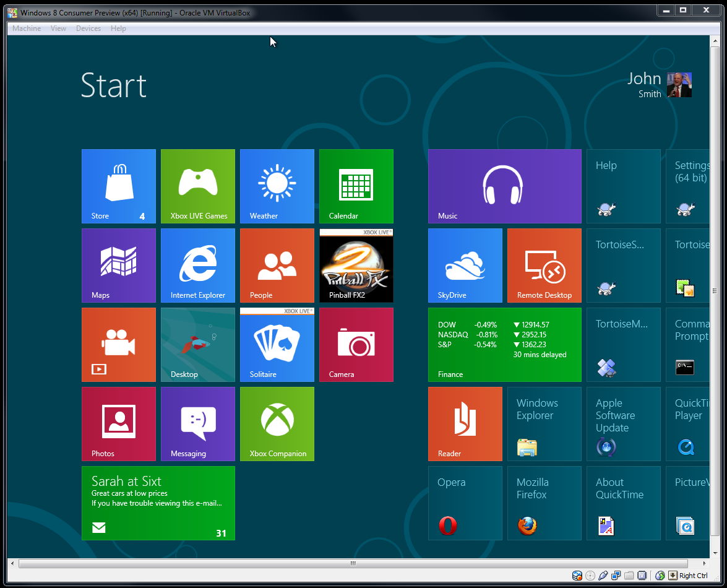Open the TortoiseSVN Help tile
The width and height of the screenshot is (727, 588).
click(624, 186)
